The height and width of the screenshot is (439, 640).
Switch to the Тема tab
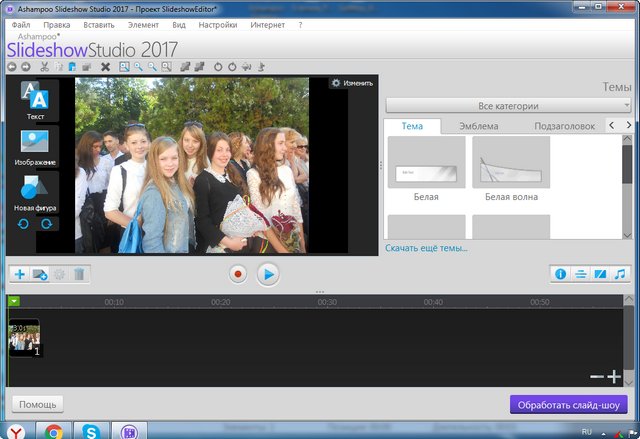coord(412,126)
